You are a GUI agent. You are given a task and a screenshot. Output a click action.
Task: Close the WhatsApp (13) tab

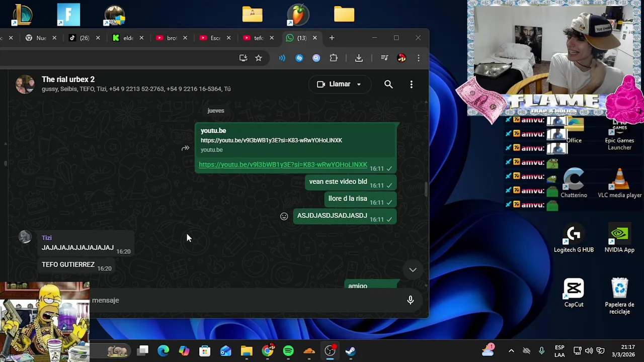click(x=315, y=38)
